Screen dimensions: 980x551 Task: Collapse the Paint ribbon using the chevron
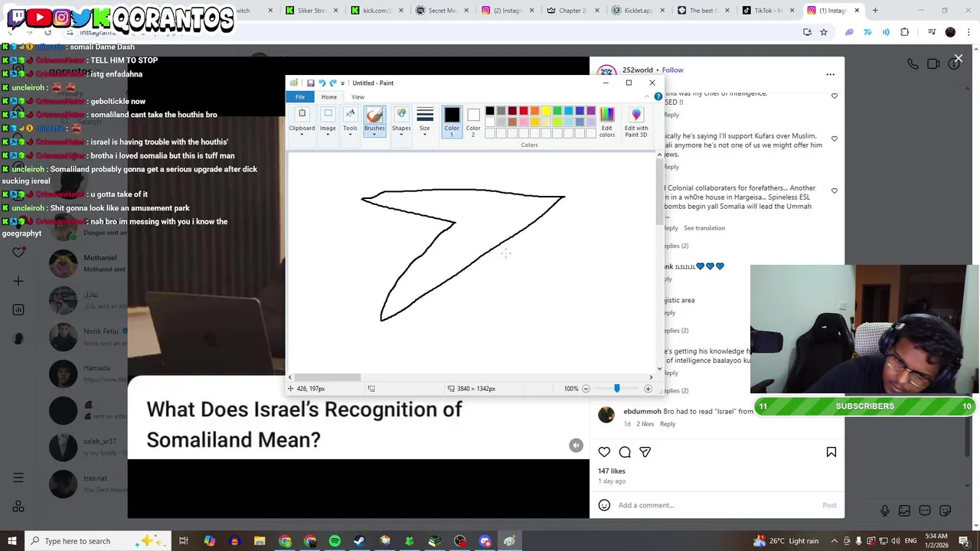pyautogui.click(x=648, y=97)
